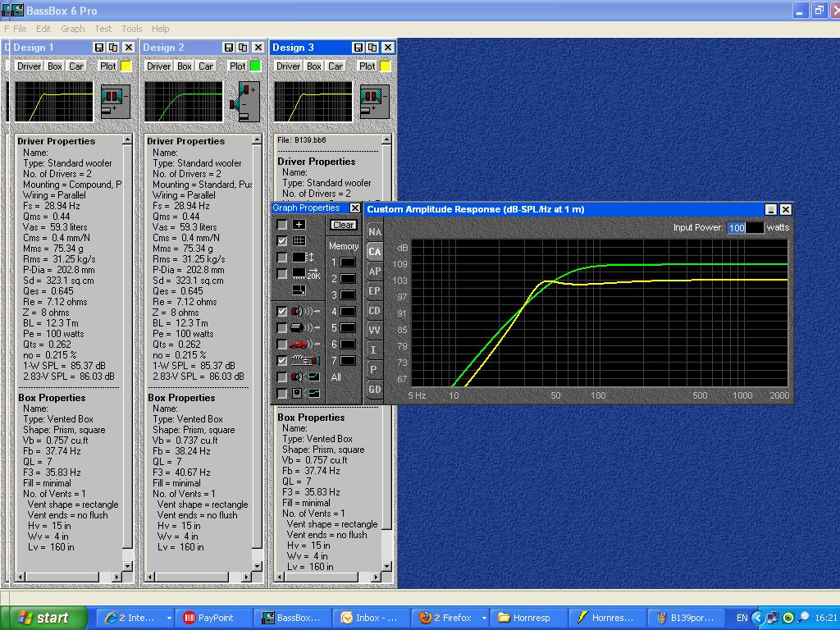
Task: Open Design 3 box diagram icon
Action: (x=374, y=102)
